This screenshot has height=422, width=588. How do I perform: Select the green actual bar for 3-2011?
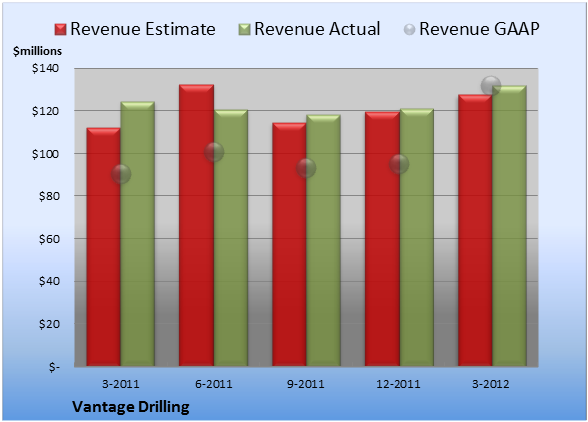(138, 234)
